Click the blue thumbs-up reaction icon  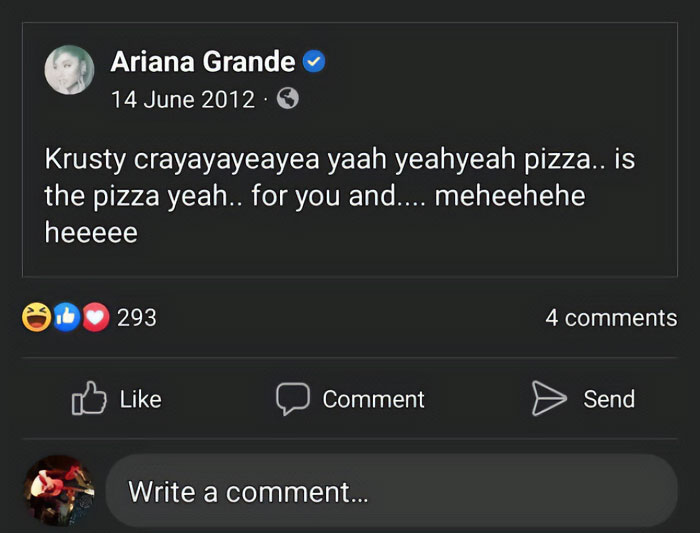65,318
